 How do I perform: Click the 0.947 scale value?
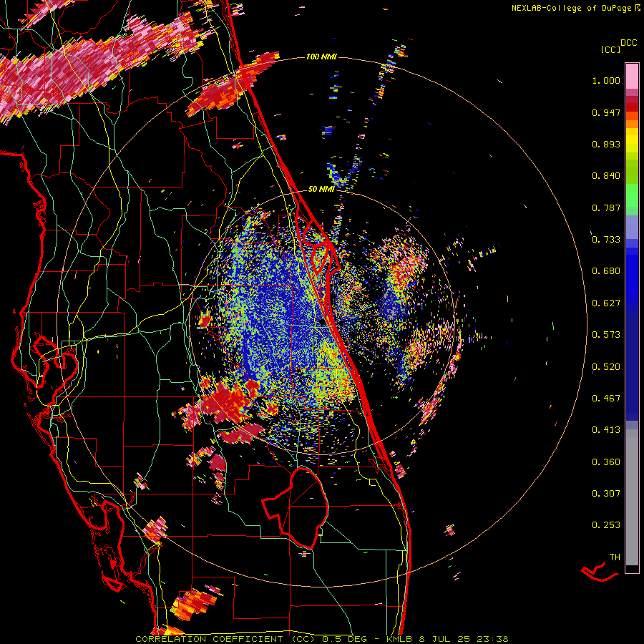(x=606, y=112)
